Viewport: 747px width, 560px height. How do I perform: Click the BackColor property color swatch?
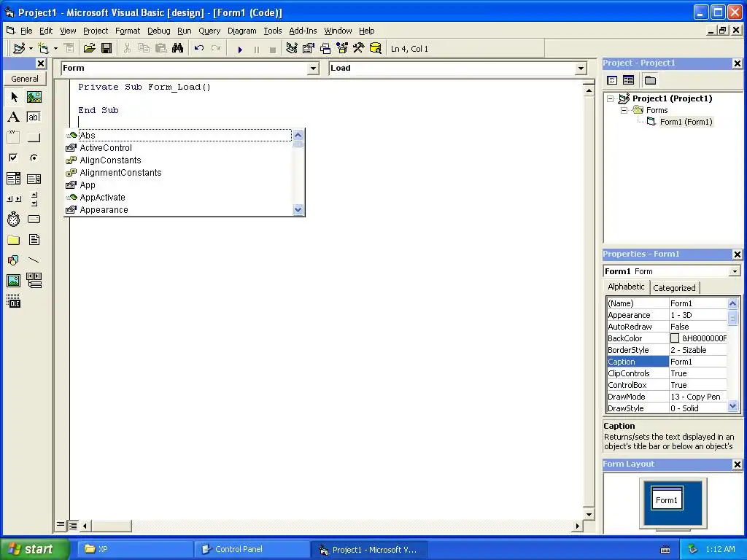(x=675, y=338)
